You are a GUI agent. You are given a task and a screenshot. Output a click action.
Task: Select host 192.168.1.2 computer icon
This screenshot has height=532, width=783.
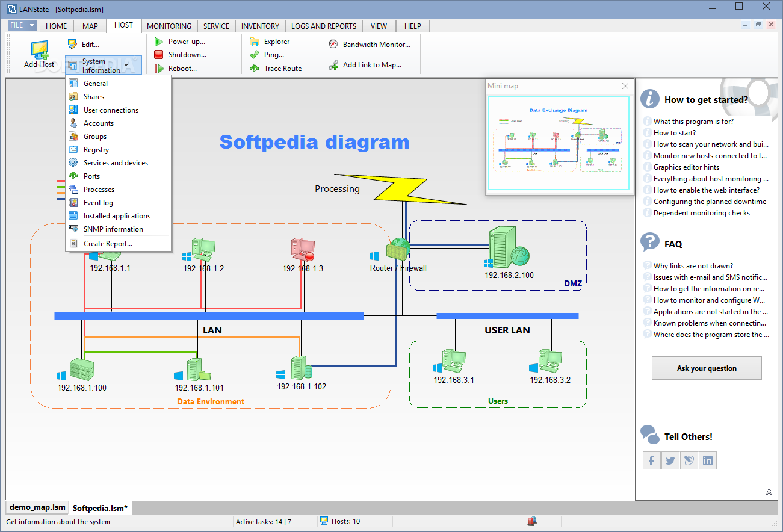pyautogui.click(x=203, y=250)
